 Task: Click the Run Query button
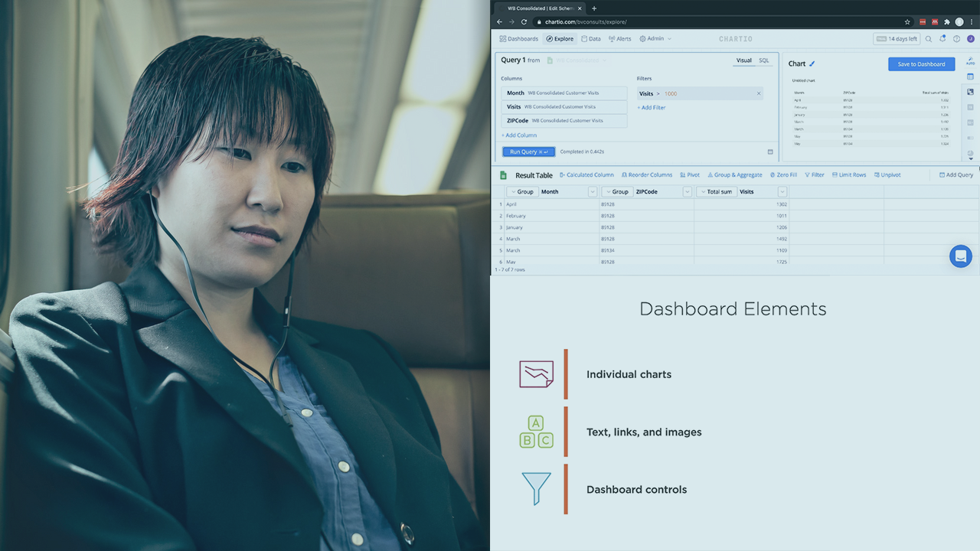tap(528, 152)
